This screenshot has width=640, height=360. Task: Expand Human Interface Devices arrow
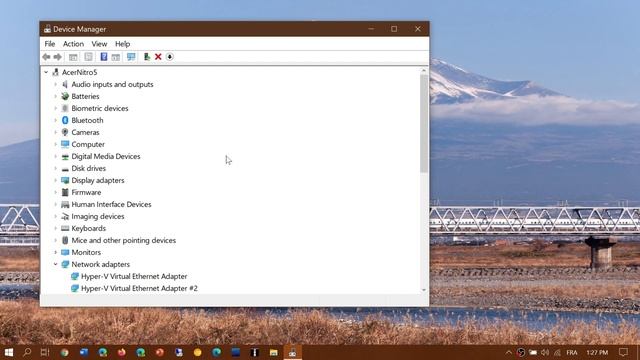tap(56, 204)
